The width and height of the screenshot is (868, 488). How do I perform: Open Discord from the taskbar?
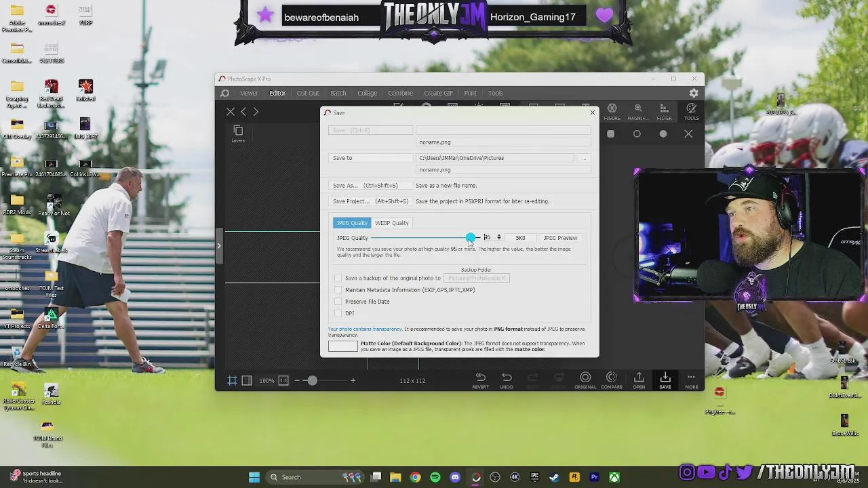pos(455,477)
